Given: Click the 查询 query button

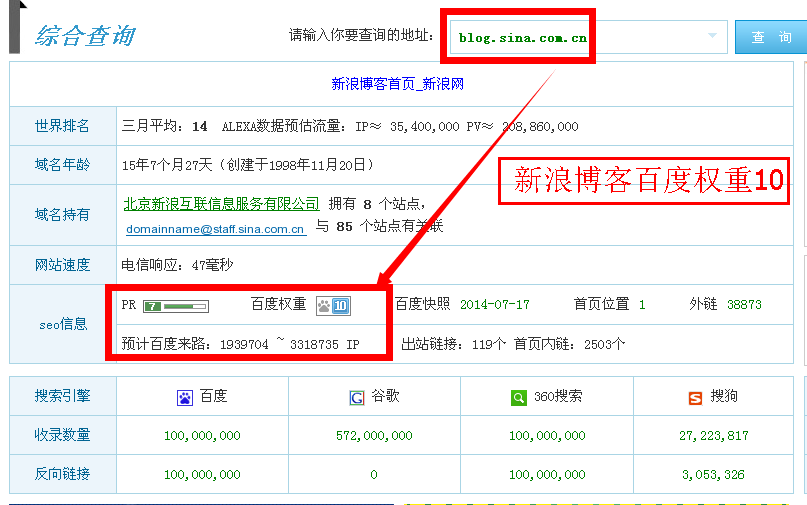Looking at the screenshot, I should pyautogui.click(x=770, y=37).
